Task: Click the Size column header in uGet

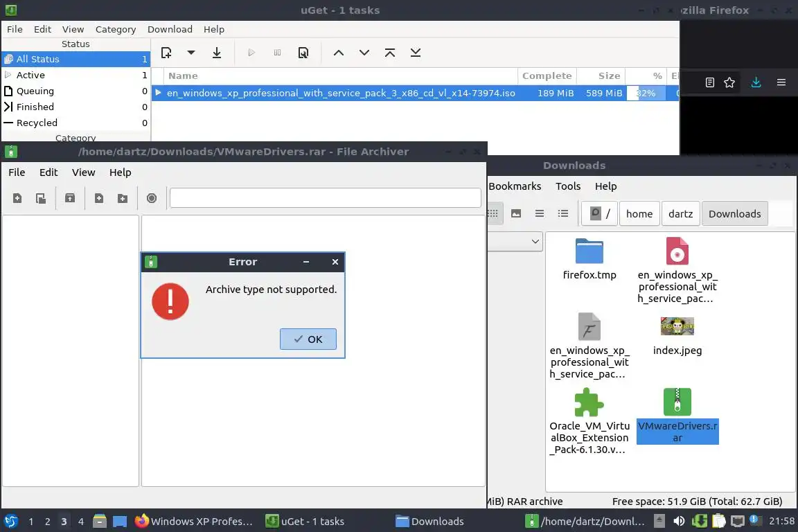Action: tap(601, 76)
